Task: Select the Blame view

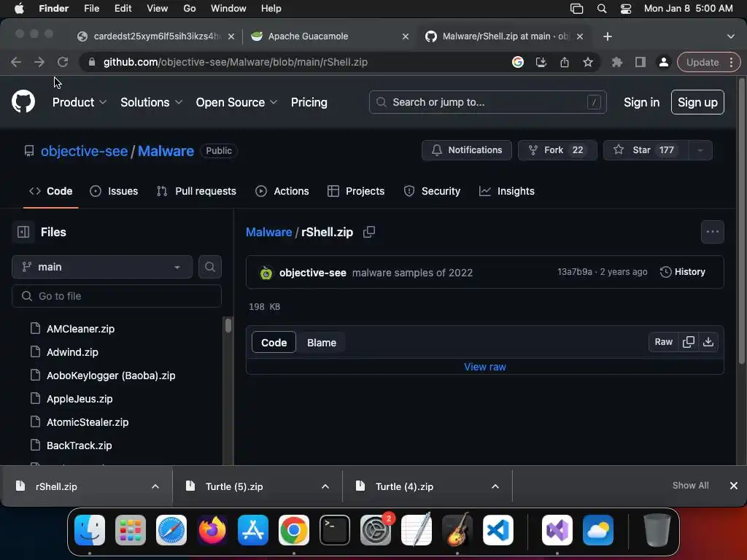Action: pos(322,343)
